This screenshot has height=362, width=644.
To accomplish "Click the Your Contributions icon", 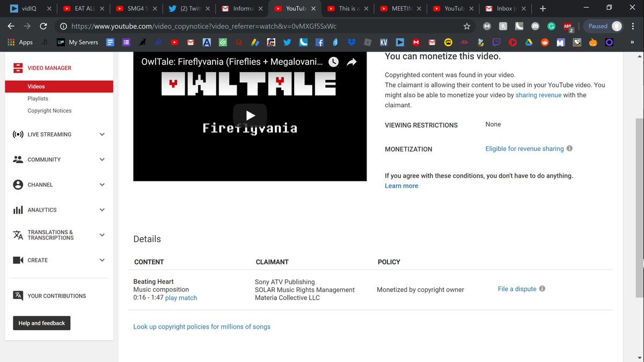I will pyautogui.click(x=18, y=296).
